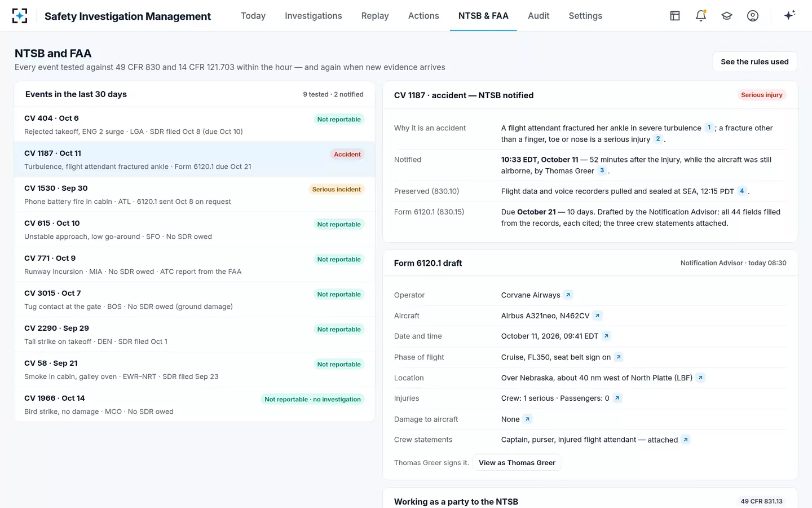Open citation 3 after Thomas Greer
Screen dimensions: 812x508
click(x=602, y=170)
